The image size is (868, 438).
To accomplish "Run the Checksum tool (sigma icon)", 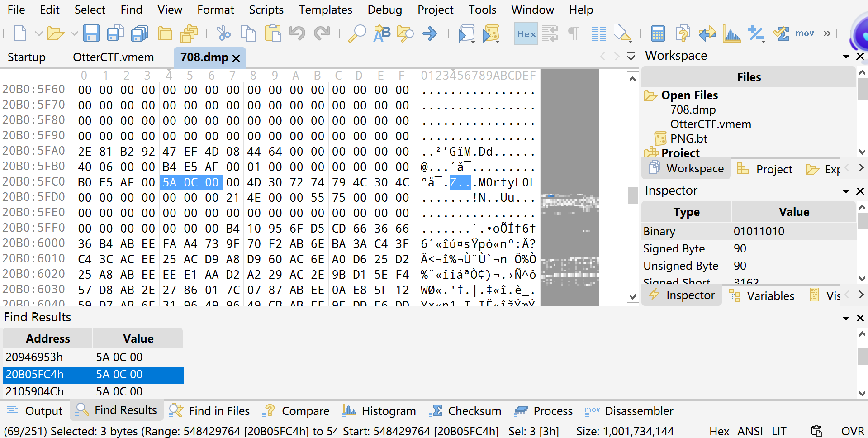I will pyautogui.click(x=780, y=33).
